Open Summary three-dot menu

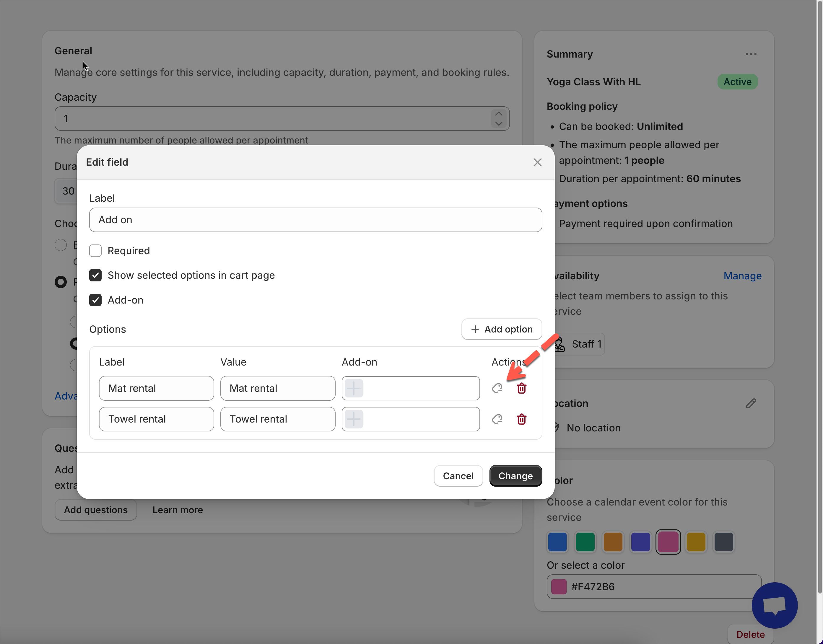(x=751, y=54)
